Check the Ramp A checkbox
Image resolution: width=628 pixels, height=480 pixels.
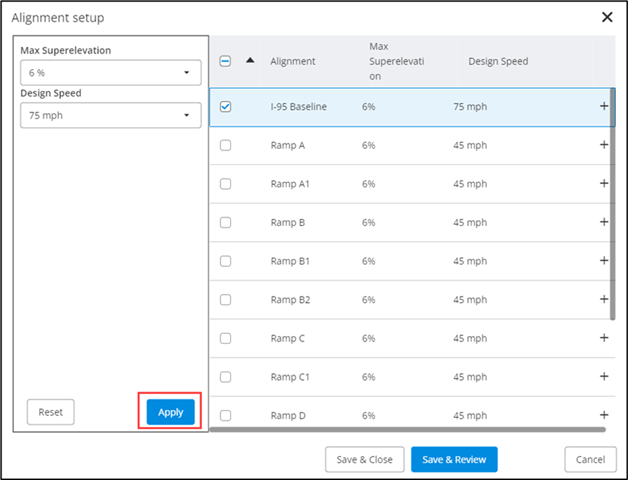point(225,145)
